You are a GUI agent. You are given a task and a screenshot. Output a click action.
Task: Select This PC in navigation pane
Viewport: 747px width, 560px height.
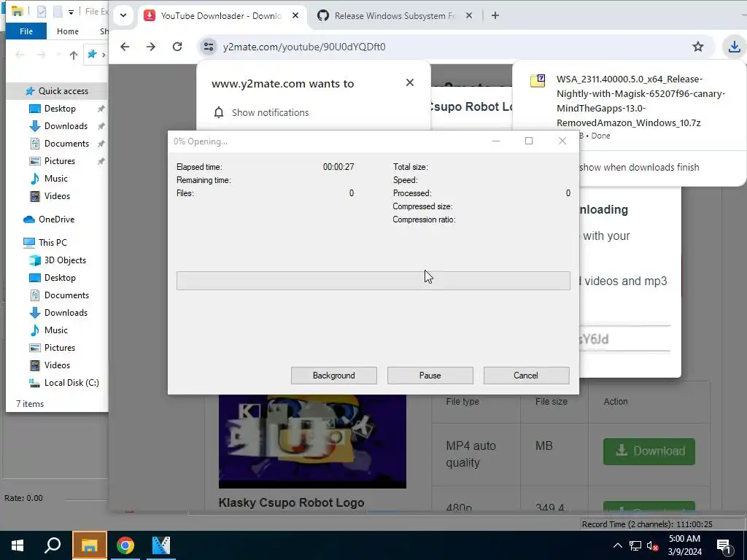[x=53, y=243]
